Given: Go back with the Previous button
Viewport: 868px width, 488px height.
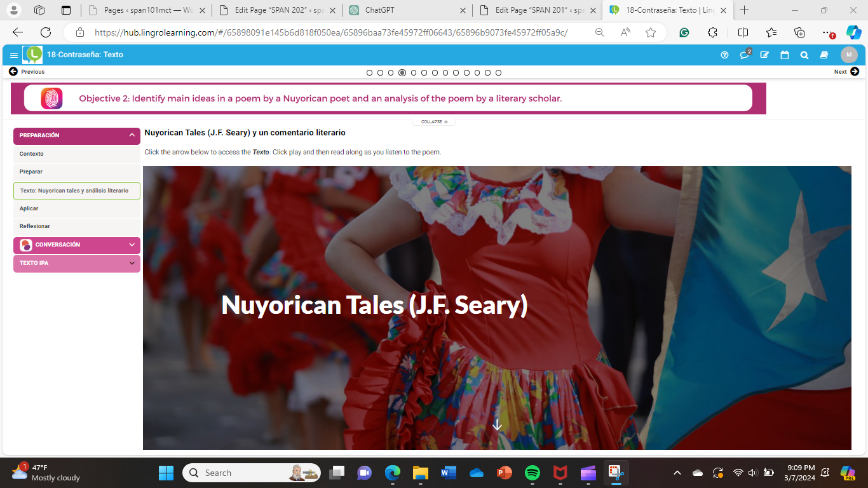Looking at the screenshot, I should click(x=27, y=72).
